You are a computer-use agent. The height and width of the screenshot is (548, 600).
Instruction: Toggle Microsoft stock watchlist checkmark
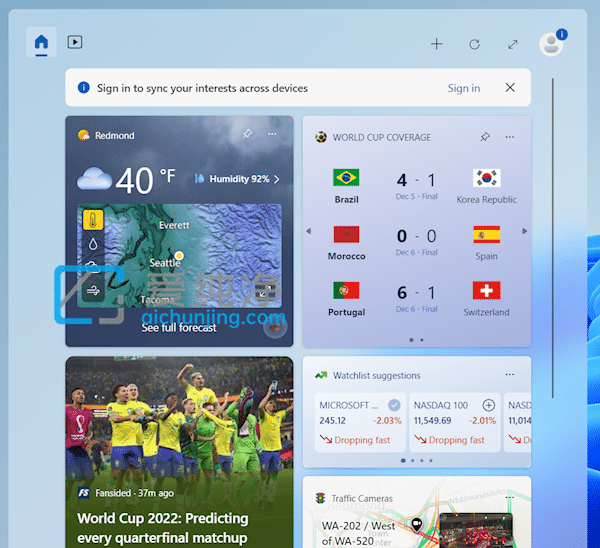394,405
